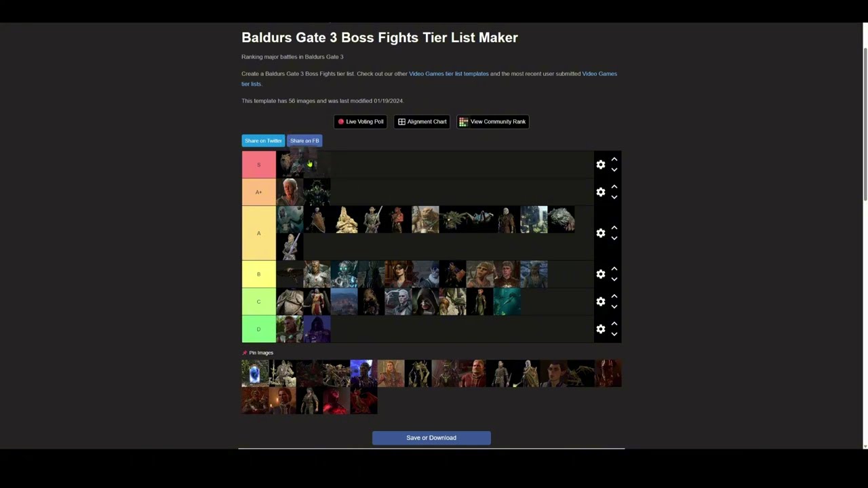This screenshot has width=868, height=488.
Task: Move the B tier row down with its arrow
Action: pyautogui.click(x=614, y=280)
